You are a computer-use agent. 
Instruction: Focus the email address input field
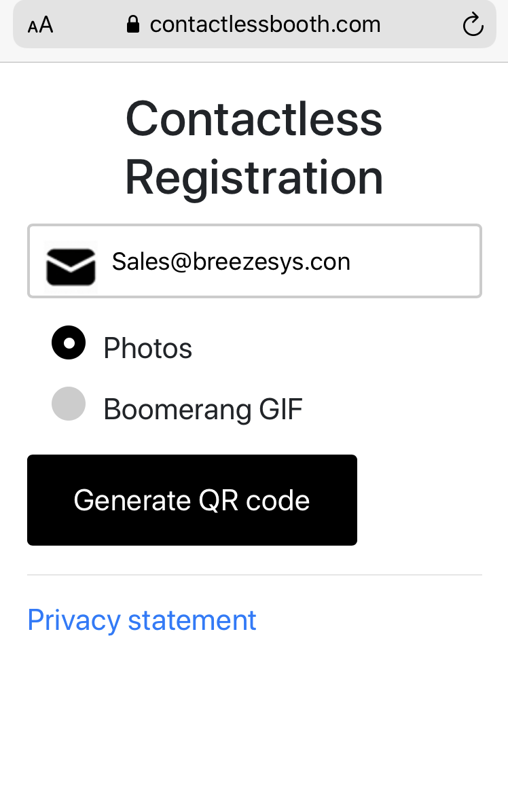tap(255, 261)
